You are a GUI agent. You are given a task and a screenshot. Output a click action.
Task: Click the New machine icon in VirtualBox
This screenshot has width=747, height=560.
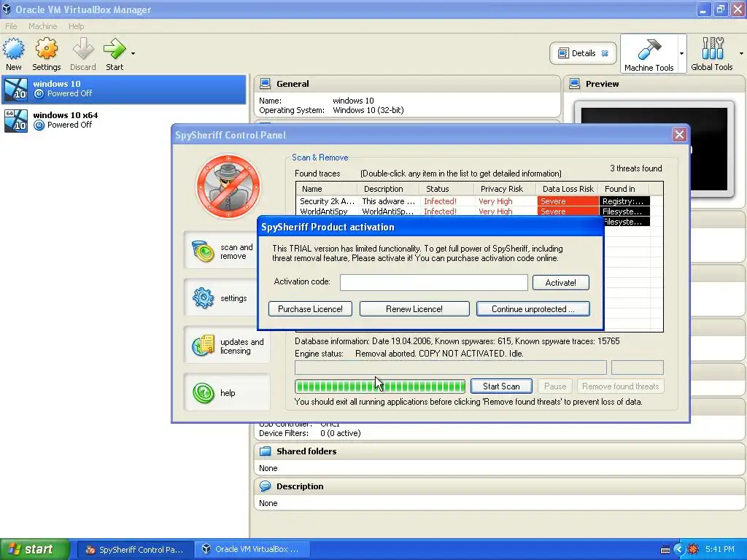point(13,49)
